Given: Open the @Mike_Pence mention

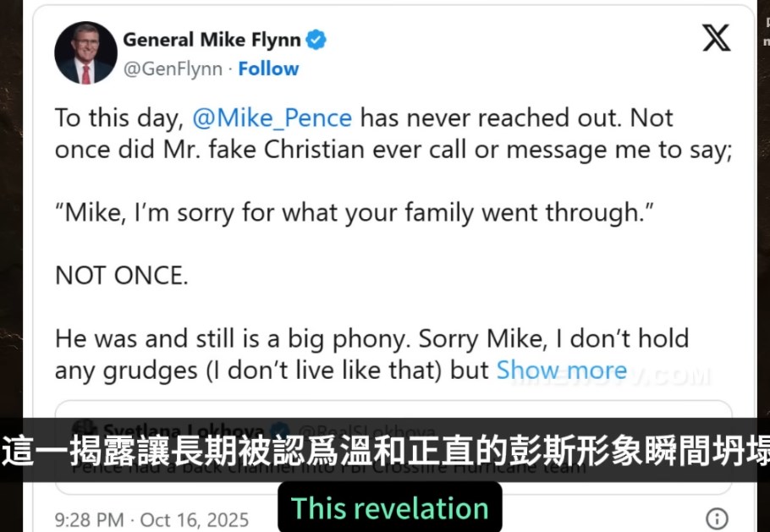Looking at the screenshot, I should click(272, 118).
